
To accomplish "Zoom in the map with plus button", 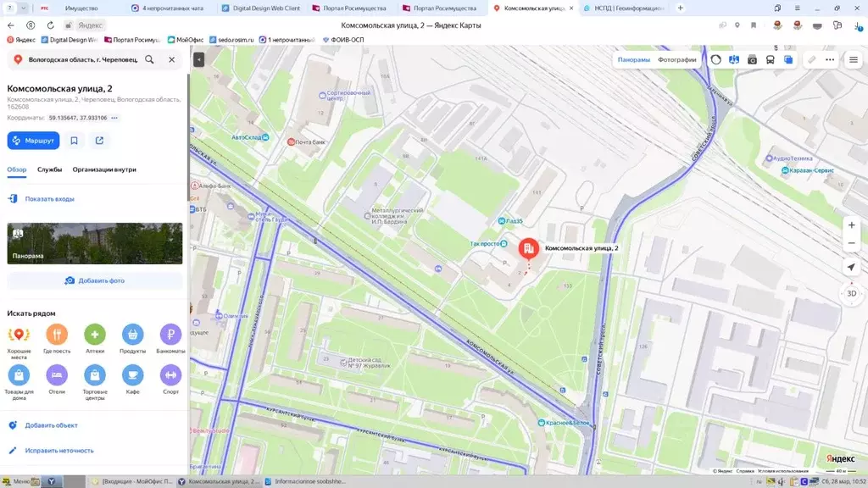I will pos(851,225).
